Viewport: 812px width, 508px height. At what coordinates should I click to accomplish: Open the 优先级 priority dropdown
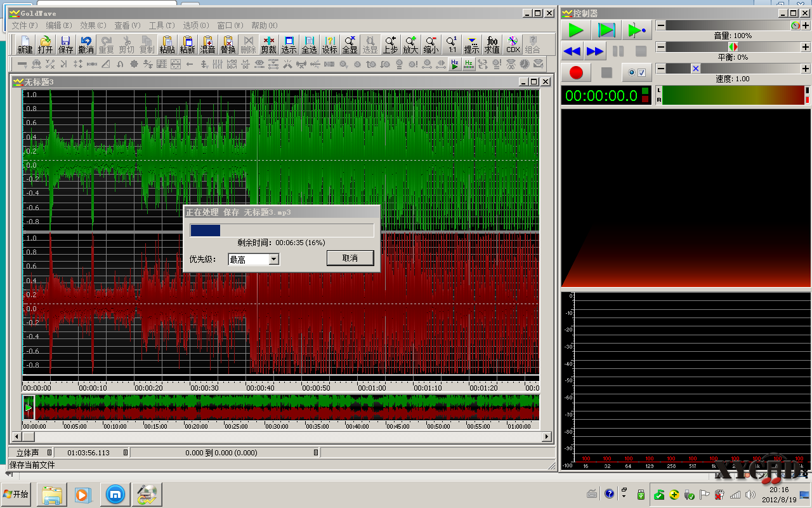(273, 259)
